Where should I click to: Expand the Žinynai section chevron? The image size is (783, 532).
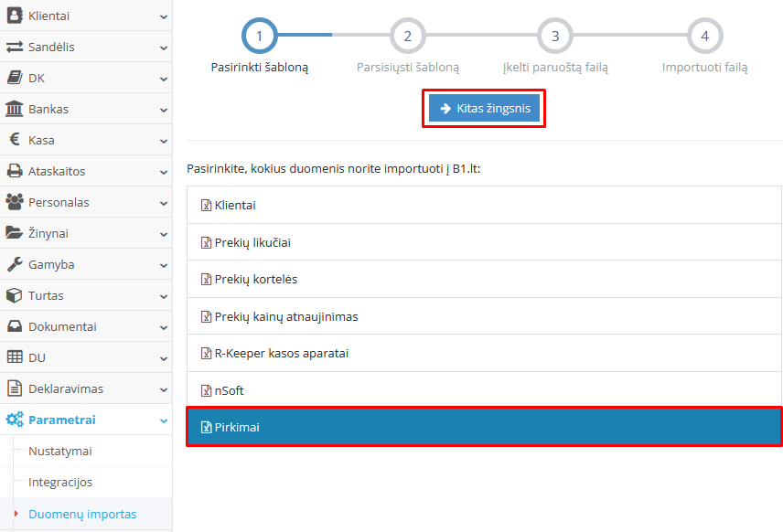[163, 234]
